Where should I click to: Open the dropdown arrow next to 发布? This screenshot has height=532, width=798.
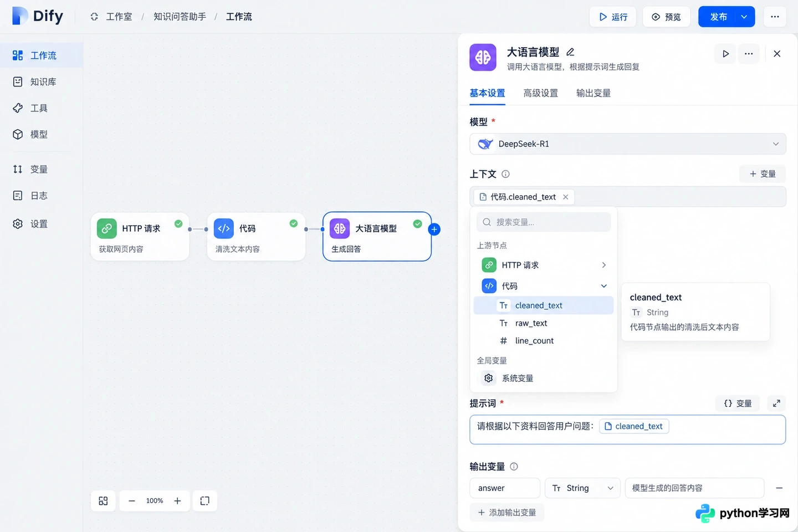click(x=744, y=17)
